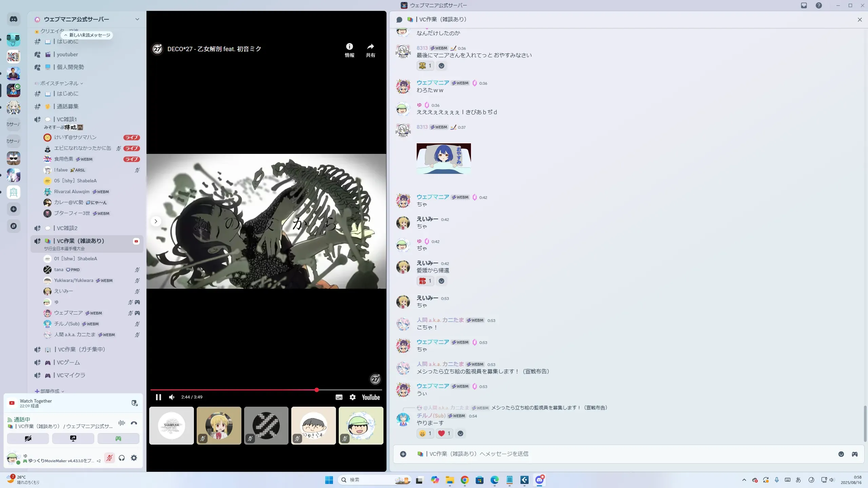Turn on camera button
This screenshot has height=488, width=868.
coord(28,439)
